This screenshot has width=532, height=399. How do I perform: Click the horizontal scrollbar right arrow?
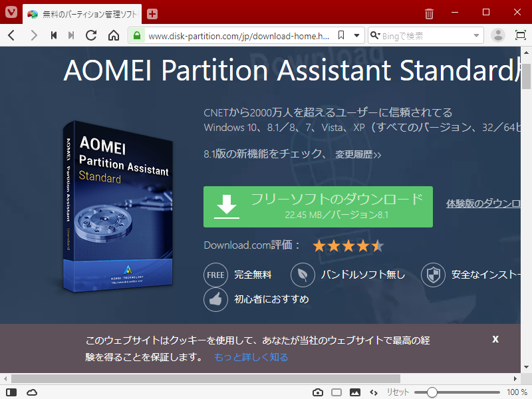click(515, 378)
